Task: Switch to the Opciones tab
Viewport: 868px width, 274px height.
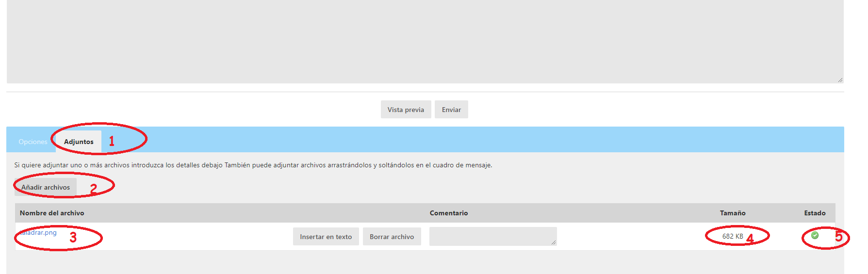Action: (33, 142)
